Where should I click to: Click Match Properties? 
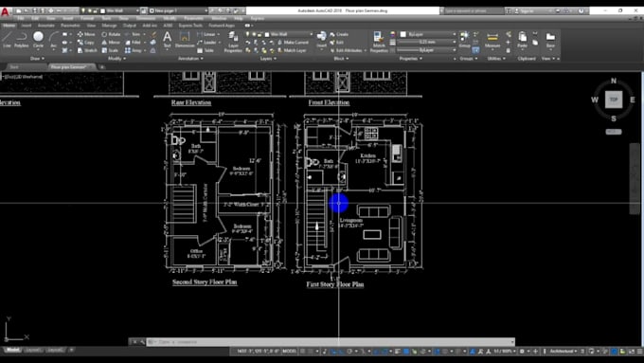(379, 42)
